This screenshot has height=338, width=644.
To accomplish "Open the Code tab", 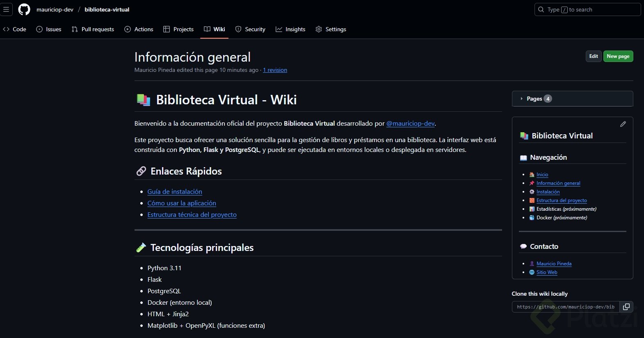I will 14,29.
